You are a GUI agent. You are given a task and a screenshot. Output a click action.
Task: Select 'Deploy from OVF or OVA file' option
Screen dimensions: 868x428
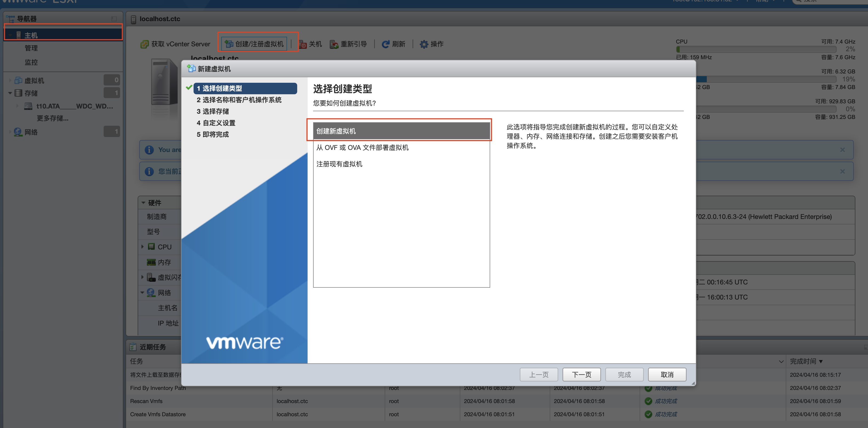pos(362,147)
